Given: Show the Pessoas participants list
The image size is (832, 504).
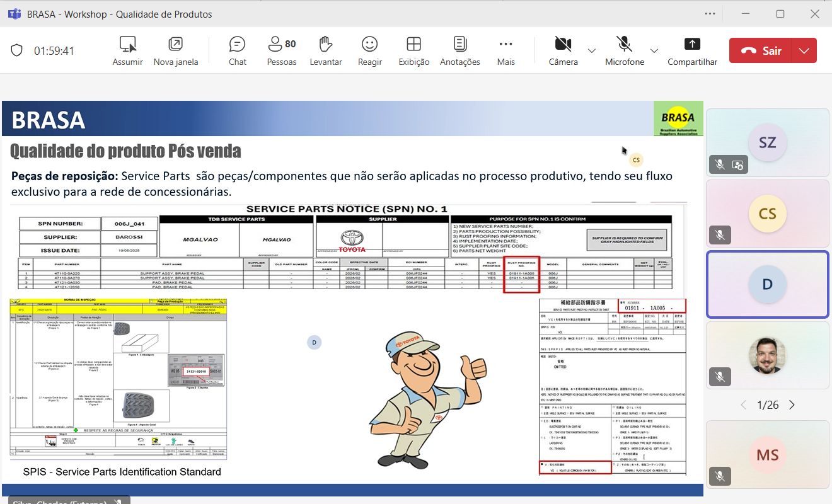Looking at the screenshot, I should tap(281, 51).
